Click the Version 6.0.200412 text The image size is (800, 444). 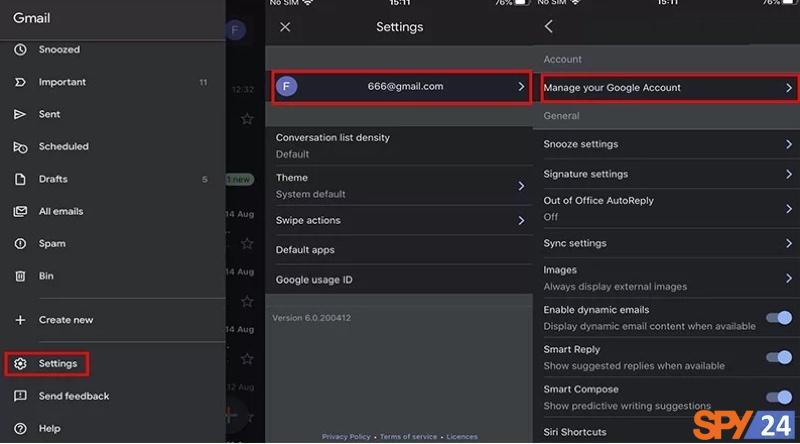(311, 318)
